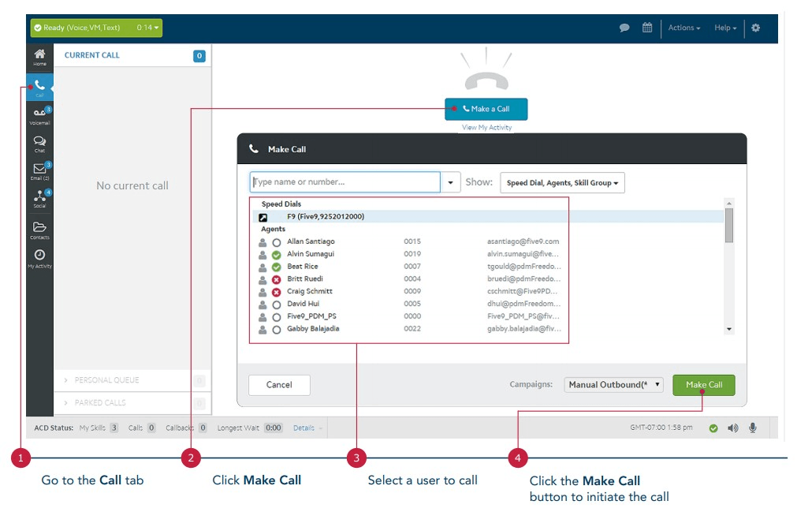Screen dimensions: 812x512
Task: Open the Help menu
Action: (x=725, y=28)
